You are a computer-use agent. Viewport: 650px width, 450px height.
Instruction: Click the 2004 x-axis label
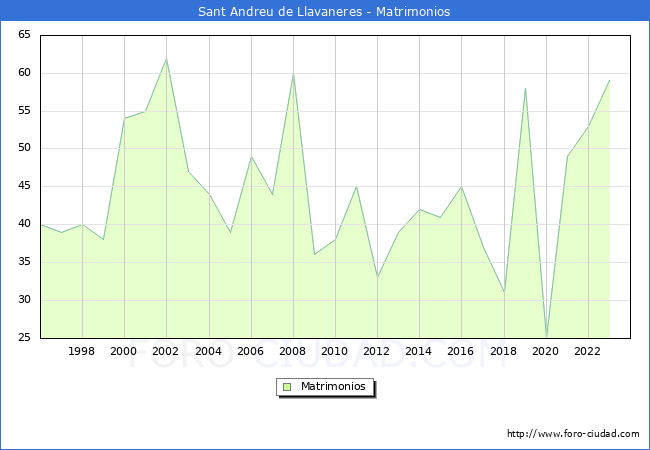(208, 351)
